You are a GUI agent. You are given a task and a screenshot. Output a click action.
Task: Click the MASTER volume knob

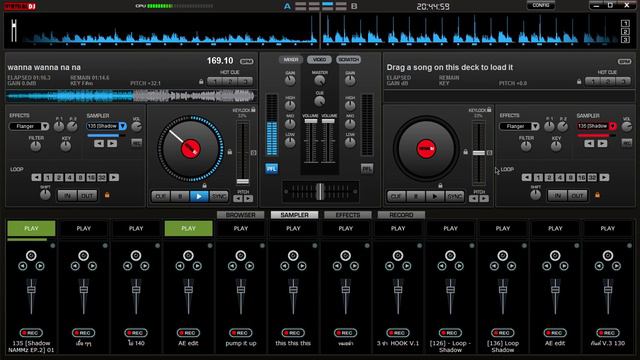pyautogui.click(x=320, y=81)
